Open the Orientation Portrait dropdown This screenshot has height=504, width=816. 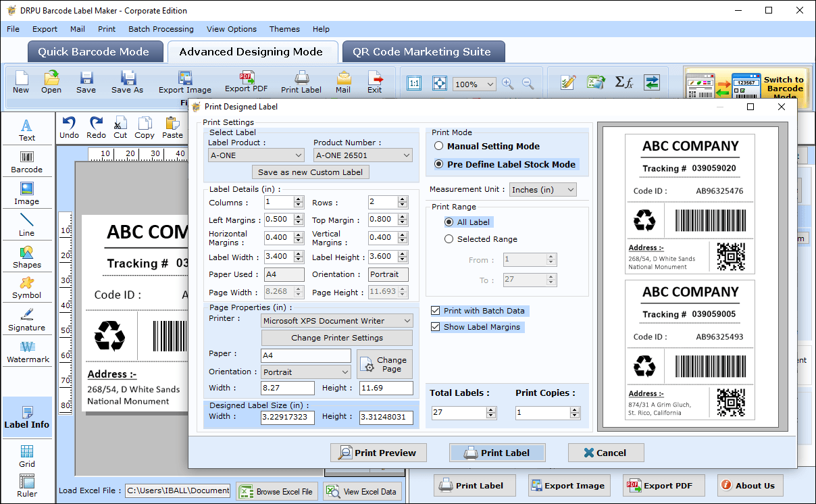click(x=306, y=372)
